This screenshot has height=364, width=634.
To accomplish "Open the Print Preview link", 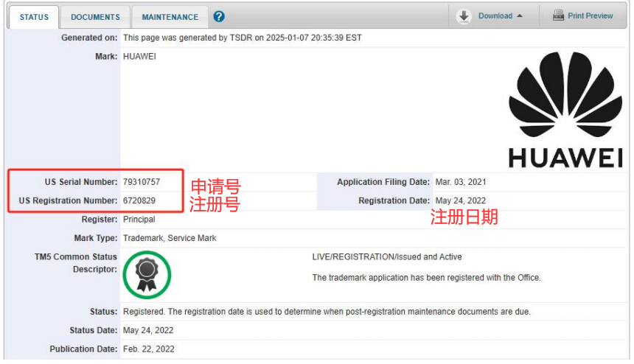I will click(x=590, y=15).
